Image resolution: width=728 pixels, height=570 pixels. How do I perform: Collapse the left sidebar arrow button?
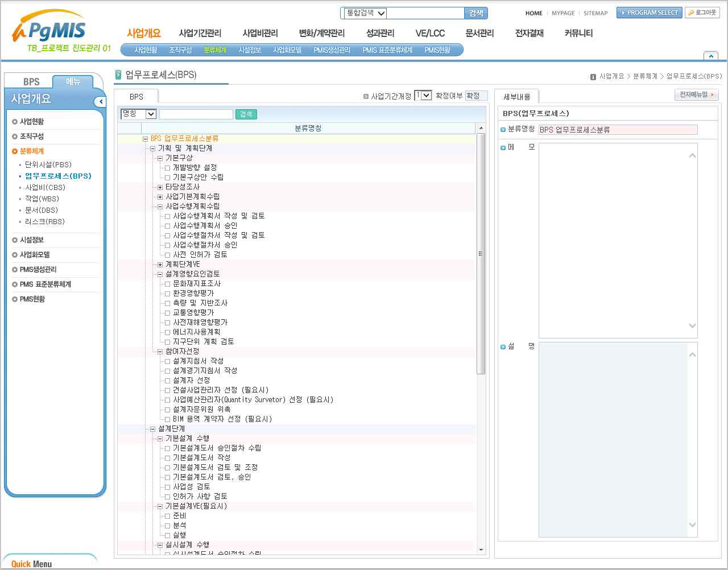pos(101,102)
